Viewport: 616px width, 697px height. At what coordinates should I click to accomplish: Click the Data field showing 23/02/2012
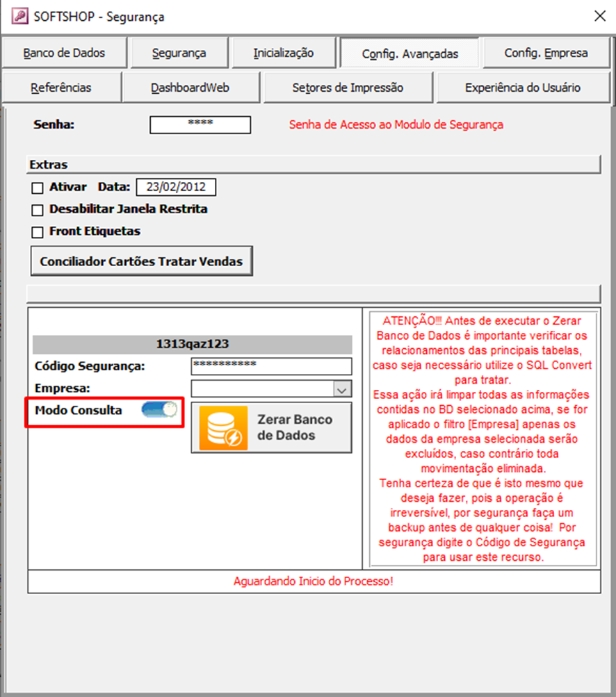click(x=176, y=187)
